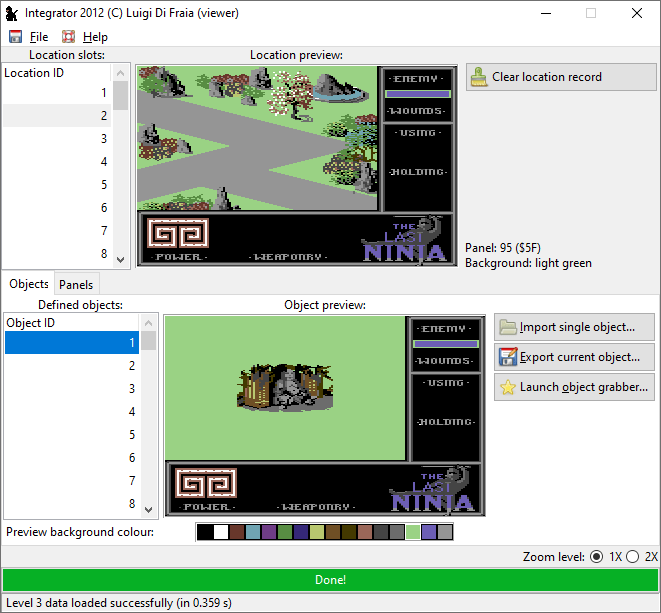The width and height of the screenshot is (661, 613).
Task: Click the ninja app icon in title bar
Action: pos(13,13)
